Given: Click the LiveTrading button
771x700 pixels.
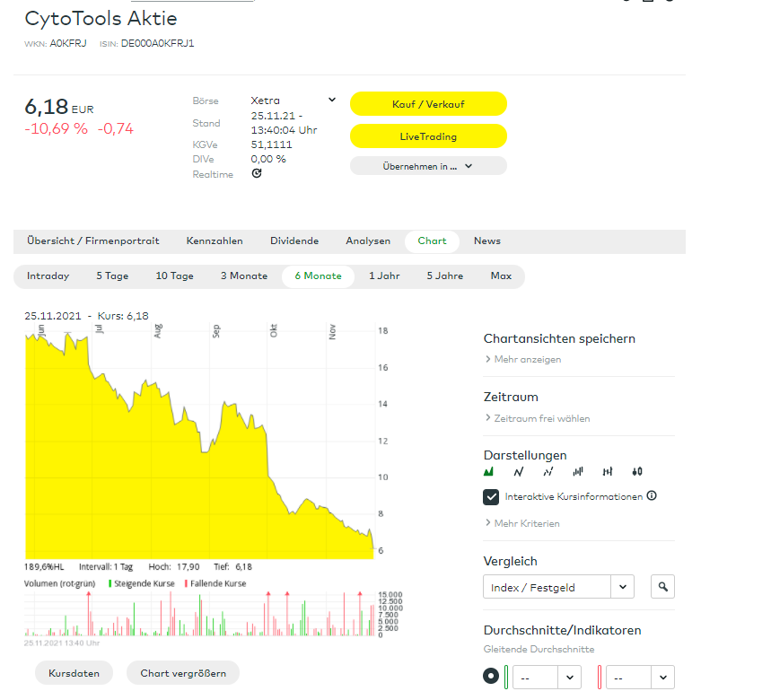Looking at the screenshot, I should pyautogui.click(x=428, y=136).
